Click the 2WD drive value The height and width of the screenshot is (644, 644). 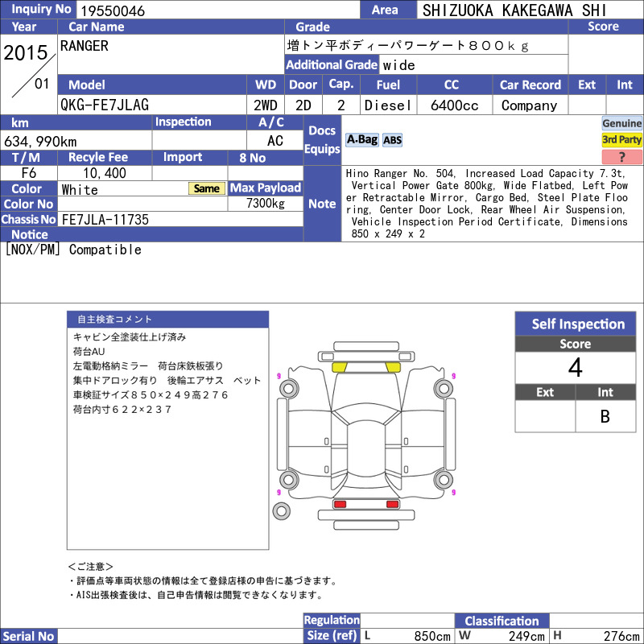(x=266, y=105)
